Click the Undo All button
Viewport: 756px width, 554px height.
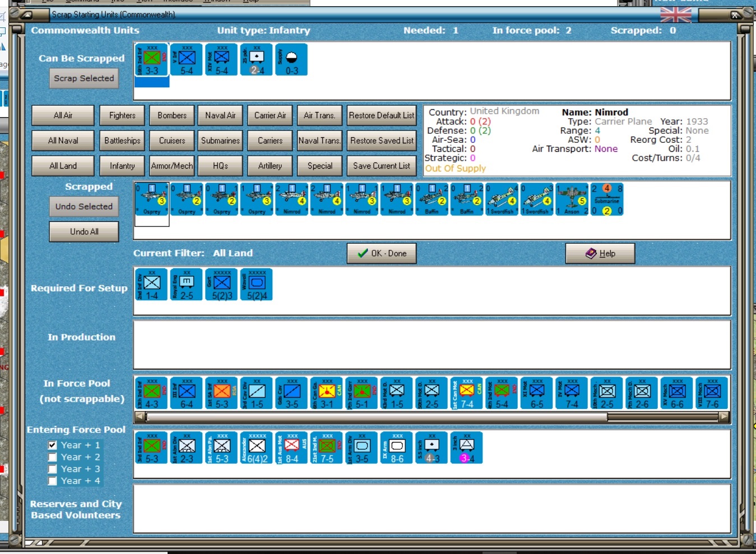click(84, 232)
